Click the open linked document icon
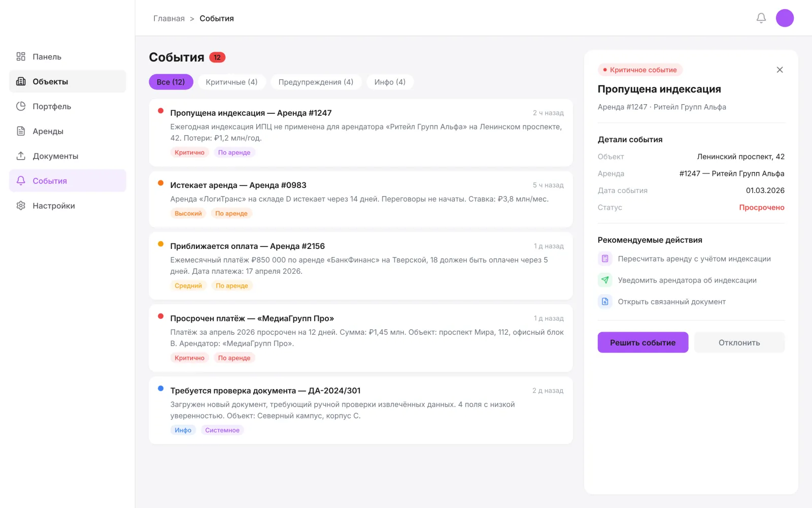This screenshot has height=508, width=812. coord(605,301)
